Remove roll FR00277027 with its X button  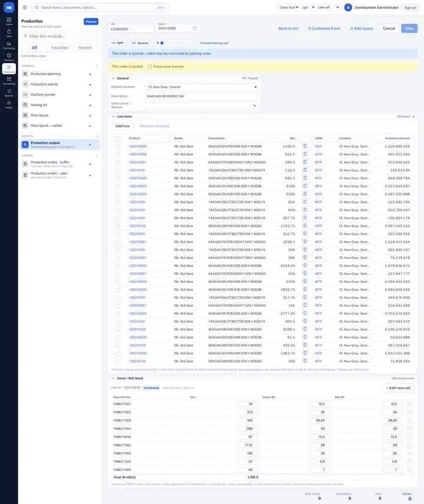click(409, 404)
